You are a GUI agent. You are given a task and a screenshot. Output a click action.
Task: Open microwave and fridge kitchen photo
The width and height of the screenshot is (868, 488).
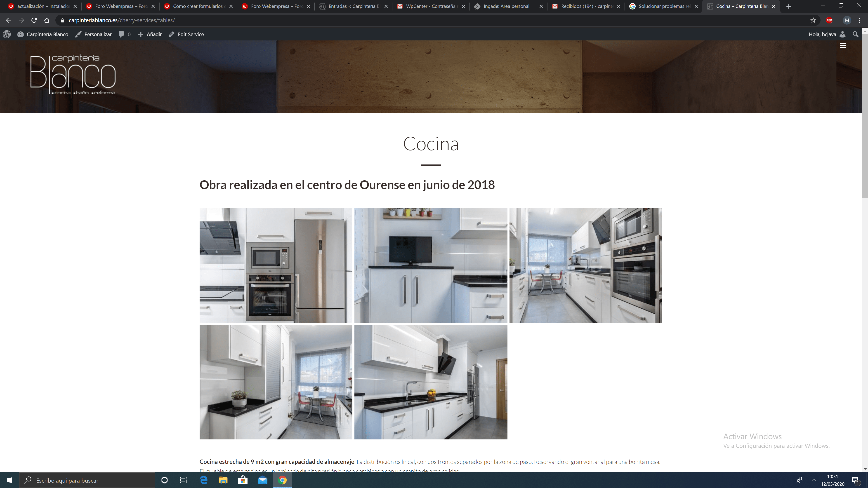(276, 265)
